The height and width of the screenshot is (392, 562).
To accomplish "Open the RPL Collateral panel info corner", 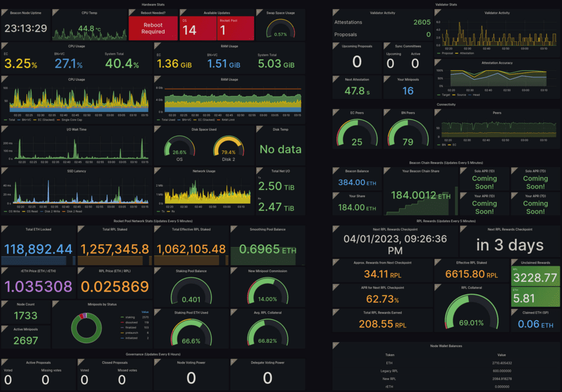I will coord(437,287).
